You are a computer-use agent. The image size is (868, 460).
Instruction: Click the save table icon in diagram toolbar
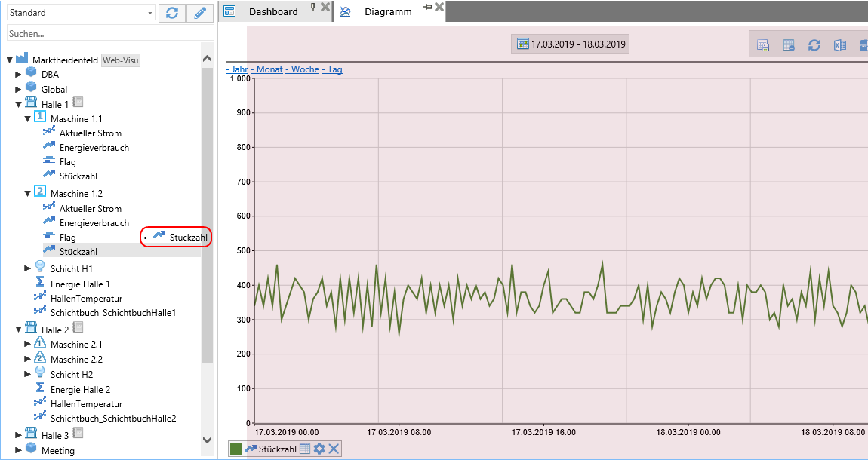763,45
